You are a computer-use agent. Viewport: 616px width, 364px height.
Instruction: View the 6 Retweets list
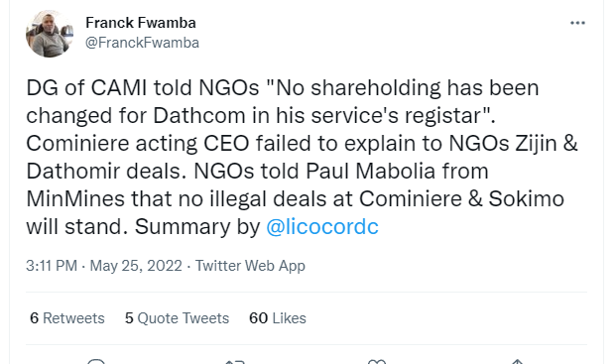[67, 318]
